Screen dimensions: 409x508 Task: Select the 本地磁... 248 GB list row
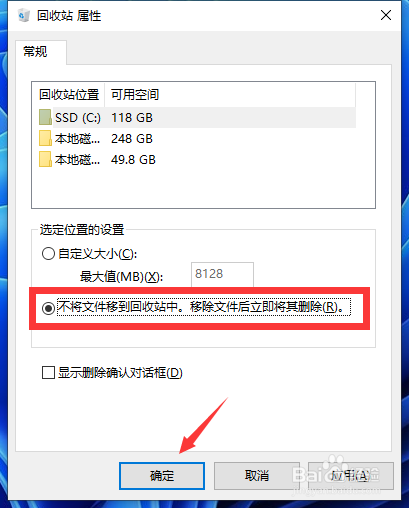(197, 138)
